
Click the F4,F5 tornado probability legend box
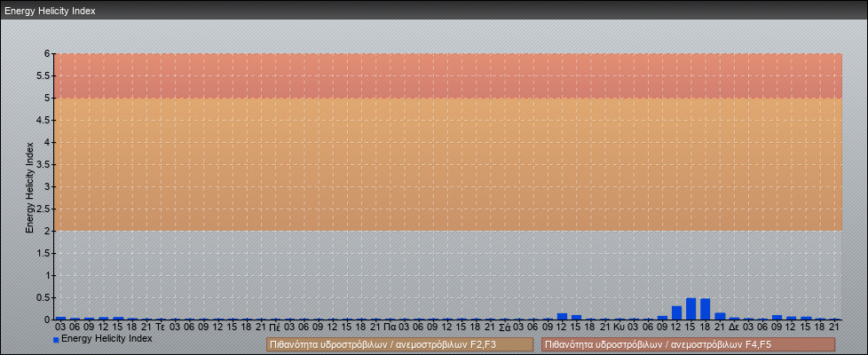(x=688, y=344)
